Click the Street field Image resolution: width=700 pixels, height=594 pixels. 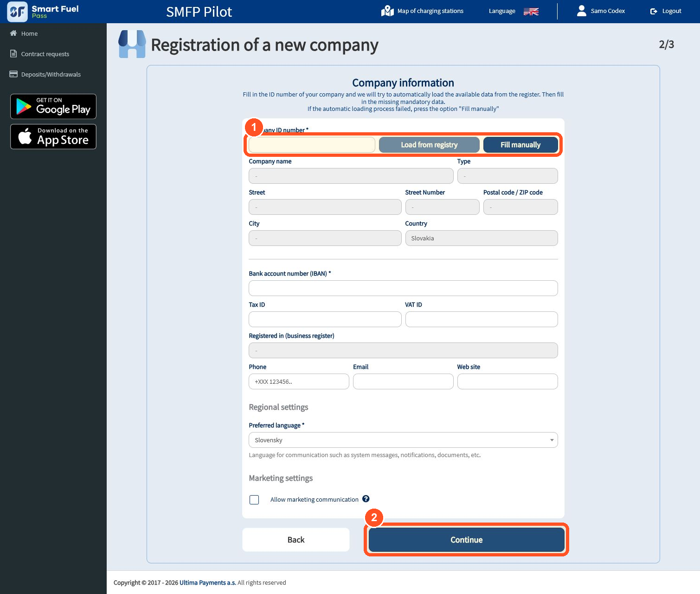(x=325, y=207)
